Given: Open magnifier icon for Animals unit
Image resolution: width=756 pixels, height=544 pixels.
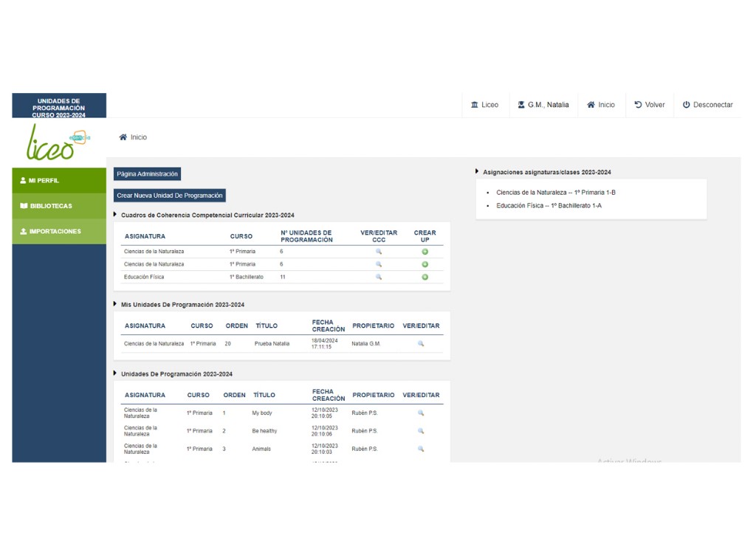Looking at the screenshot, I should 421,449.
